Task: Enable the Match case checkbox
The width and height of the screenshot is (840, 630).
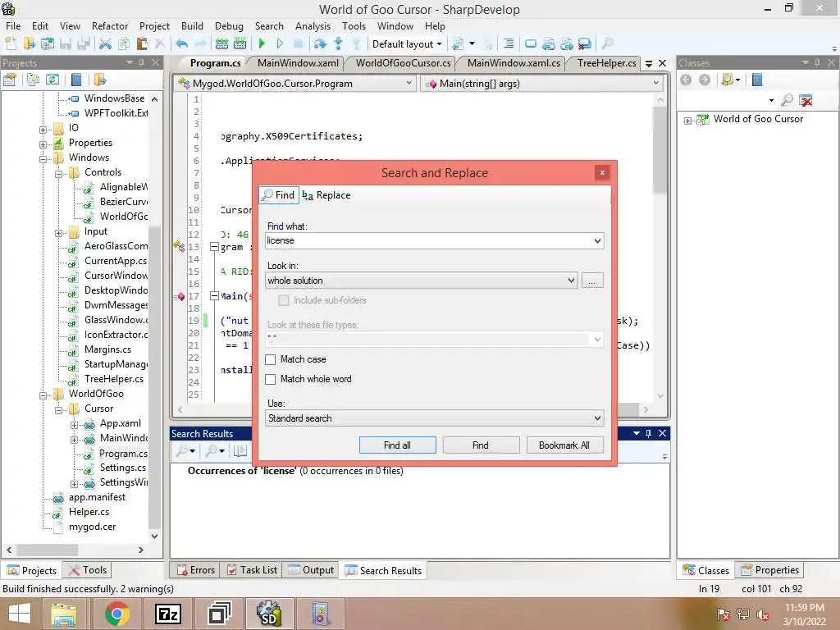Action: point(271,359)
